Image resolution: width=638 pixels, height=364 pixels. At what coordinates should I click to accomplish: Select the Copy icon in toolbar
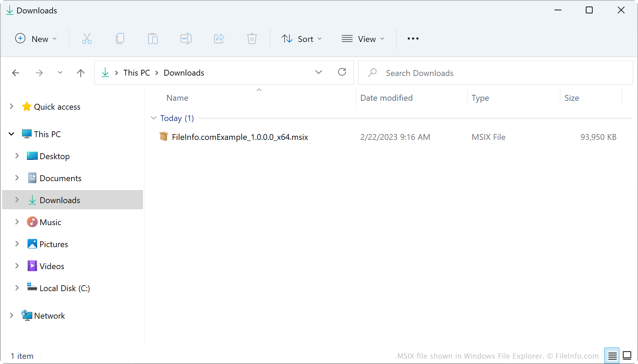[120, 38]
